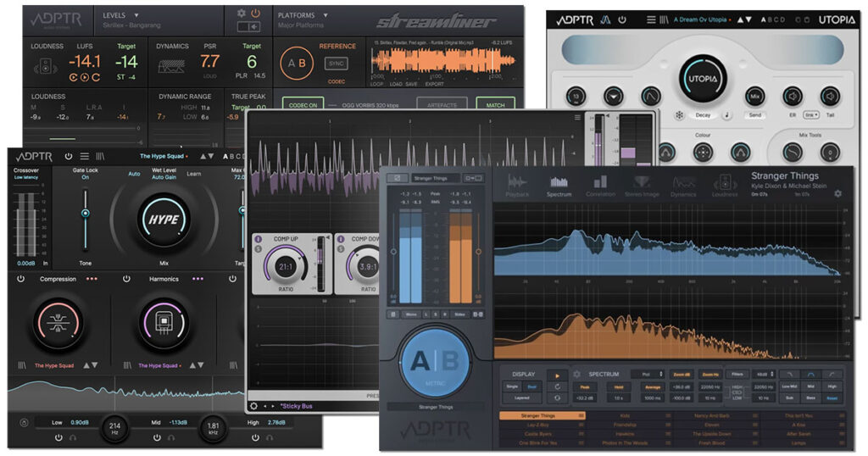Image resolution: width=868 pixels, height=456 pixels.
Task: Toggle Streamliner orange power button
Action: [255, 14]
